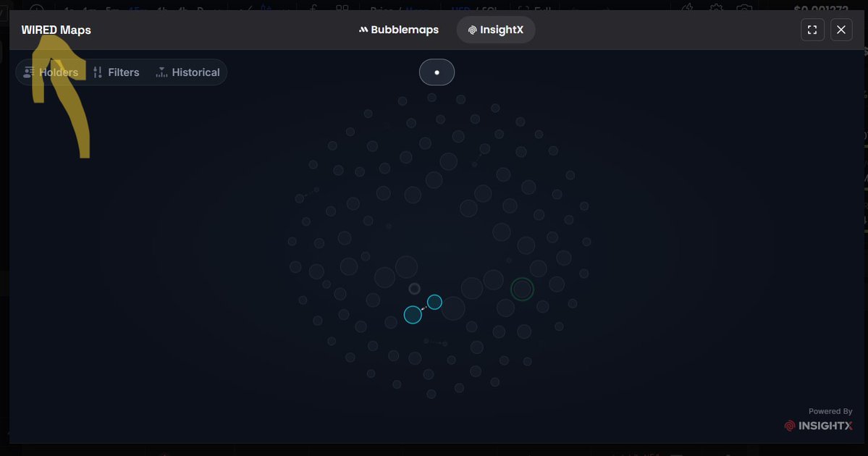This screenshot has height=456, width=868.
Task: Click the center dot button at top
Action: pyautogui.click(x=437, y=72)
